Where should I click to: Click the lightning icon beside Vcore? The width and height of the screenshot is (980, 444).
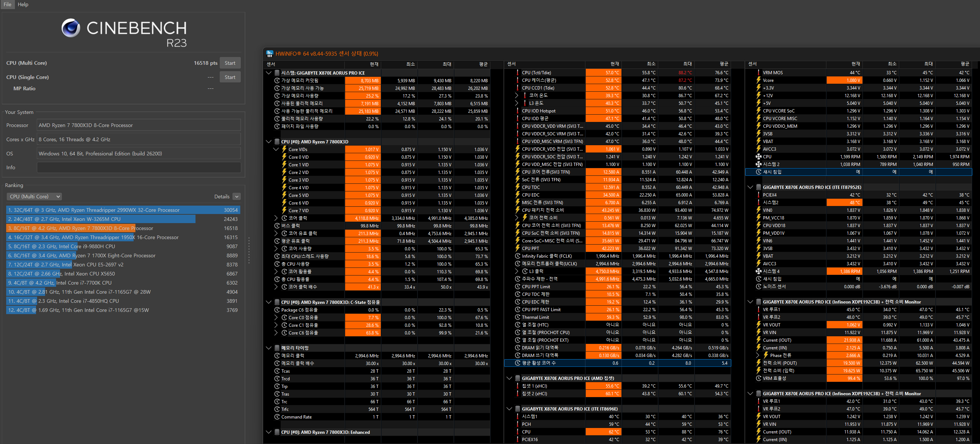(x=758, y=80)
